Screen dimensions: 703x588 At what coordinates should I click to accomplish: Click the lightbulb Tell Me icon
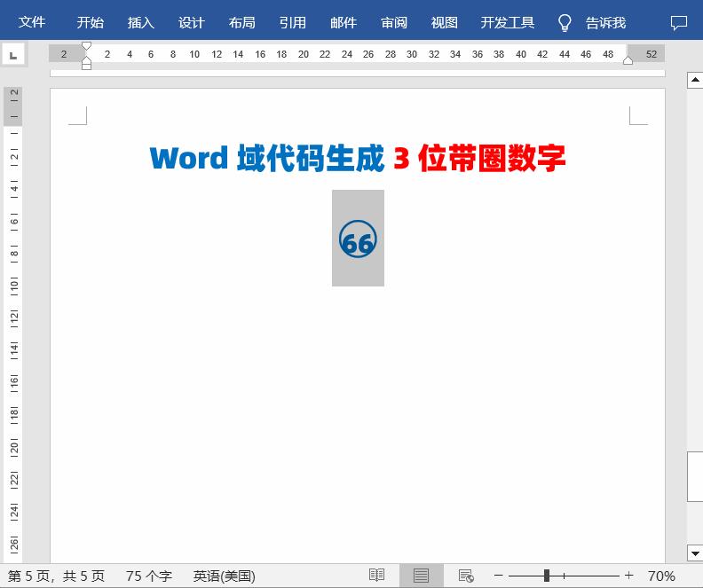pos(565,22)
